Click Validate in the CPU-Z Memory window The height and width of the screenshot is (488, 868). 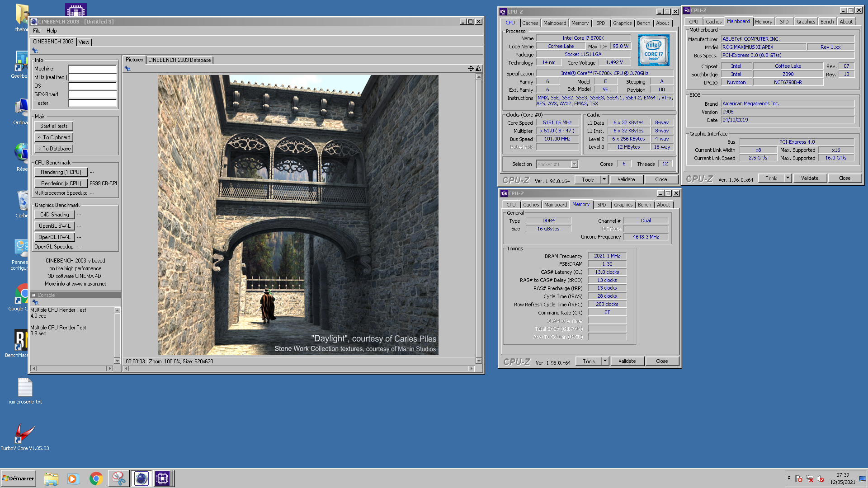coord(627,361)
